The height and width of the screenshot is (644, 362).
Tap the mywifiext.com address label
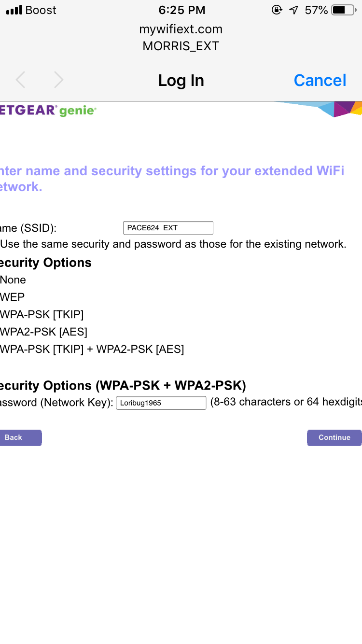point(181,29)
